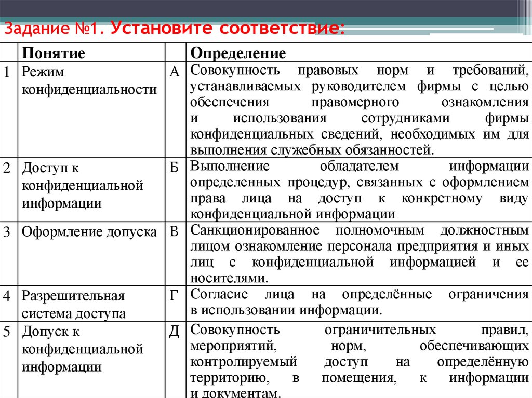This screenshot has height=398, width=532.
Task: Select row number 4 cell
Action: [x=8, y=304]
